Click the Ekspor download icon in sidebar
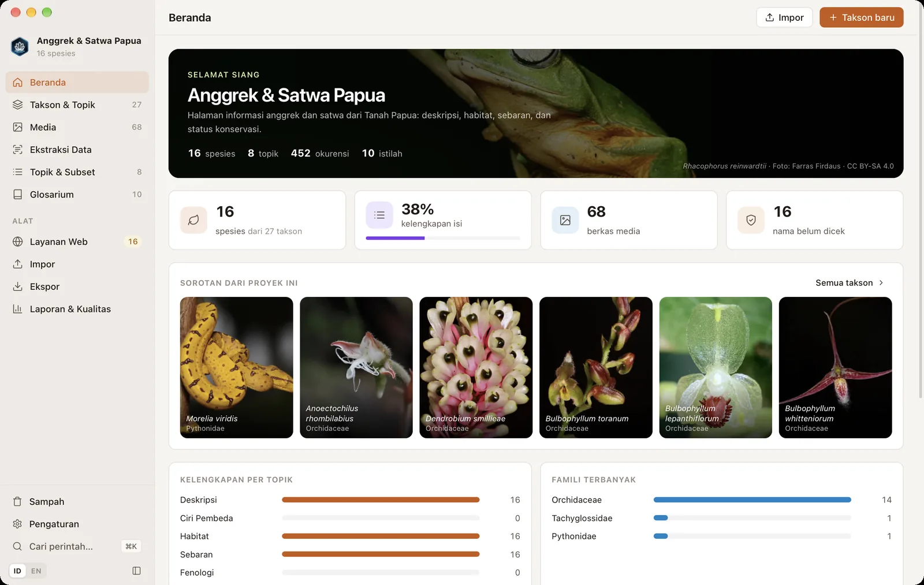This screenshot has width=924, height=585. coord(18,286)
